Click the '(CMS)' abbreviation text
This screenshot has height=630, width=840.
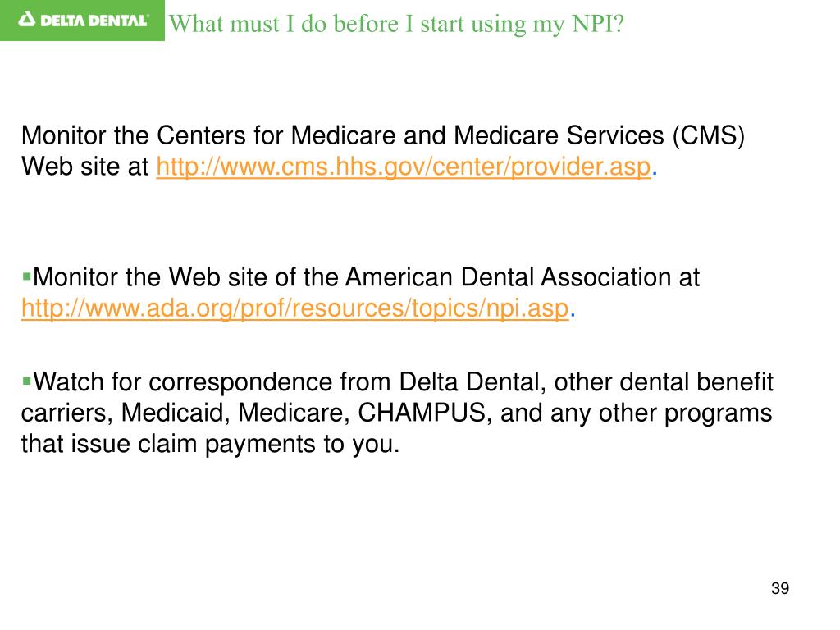pos(708,135)
